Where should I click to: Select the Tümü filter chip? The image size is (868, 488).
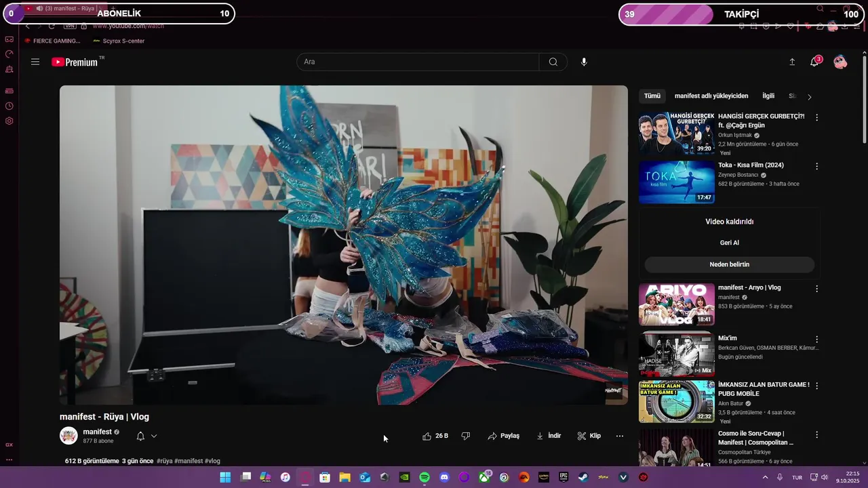coord(652,96)
